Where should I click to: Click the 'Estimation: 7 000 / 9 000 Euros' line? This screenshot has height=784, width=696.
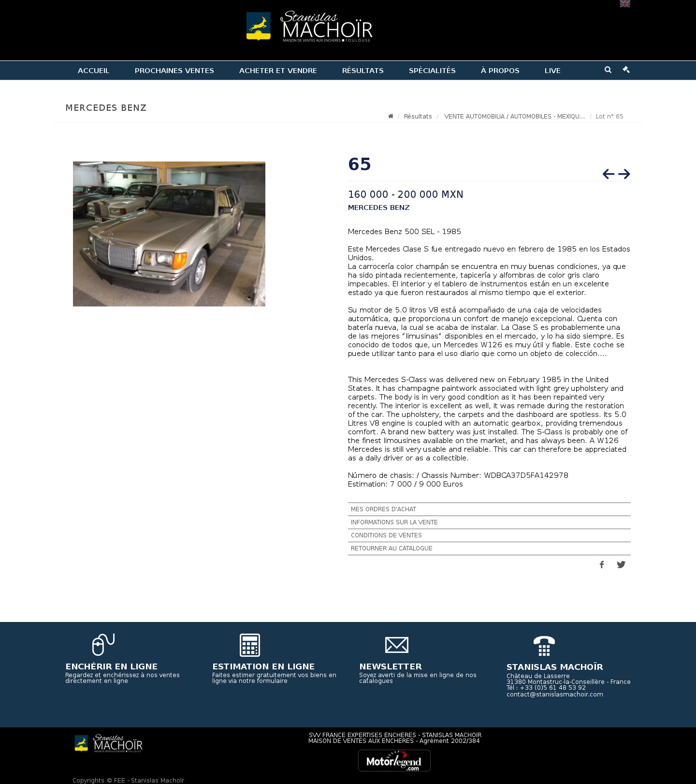406,484
